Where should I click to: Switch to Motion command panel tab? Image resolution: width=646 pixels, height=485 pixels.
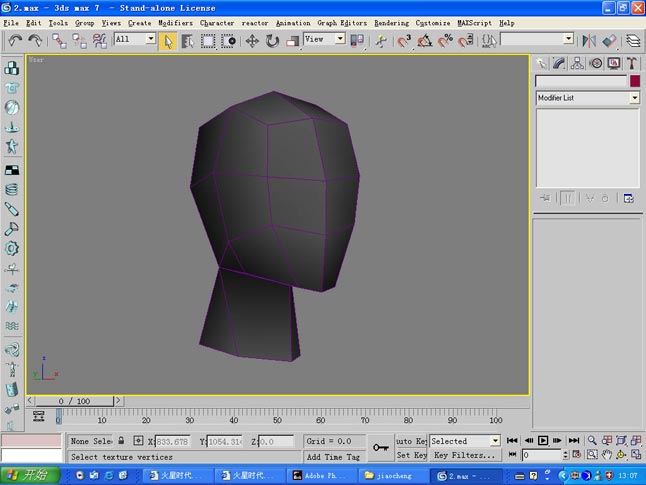tap(596, 63)
